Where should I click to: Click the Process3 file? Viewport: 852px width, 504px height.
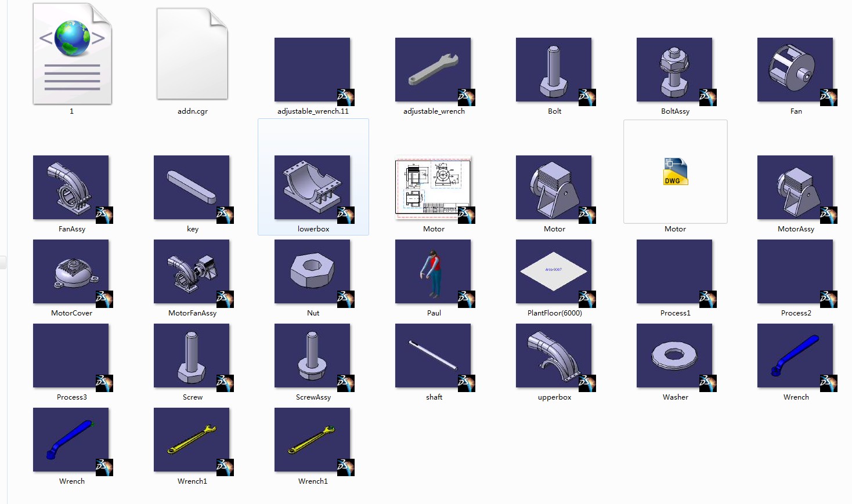pos(71,356)
